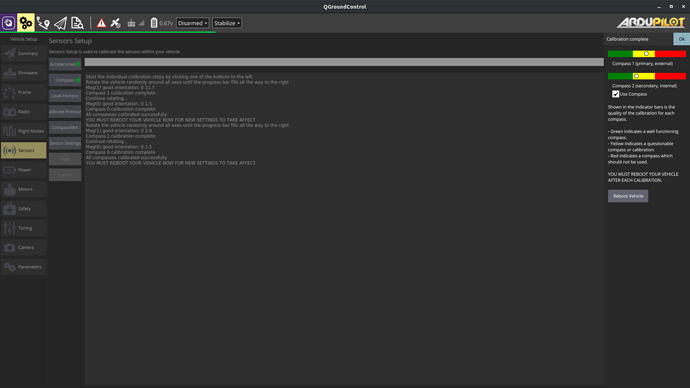
Task: Start Compass calibration
Action: point(65,80)
